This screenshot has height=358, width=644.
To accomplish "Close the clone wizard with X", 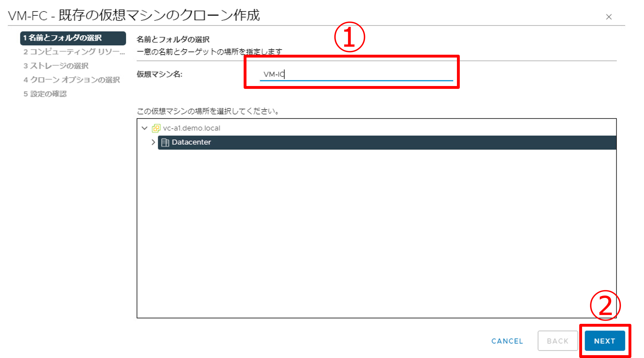I will pos(609,17).
